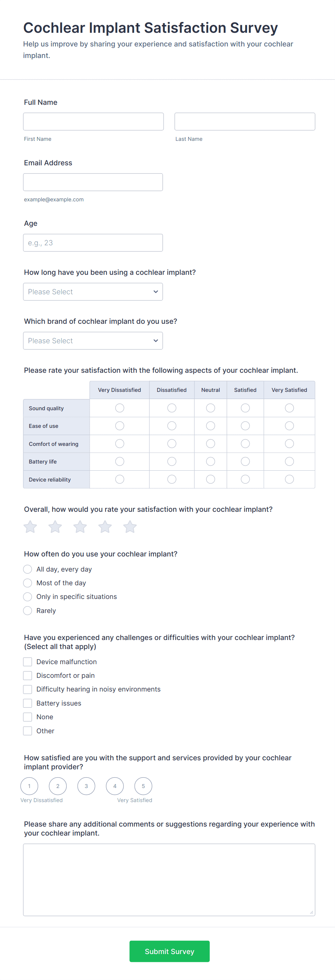Select the third star for overall satisfaction
335x980 pixels.
[x=80, y=527]
